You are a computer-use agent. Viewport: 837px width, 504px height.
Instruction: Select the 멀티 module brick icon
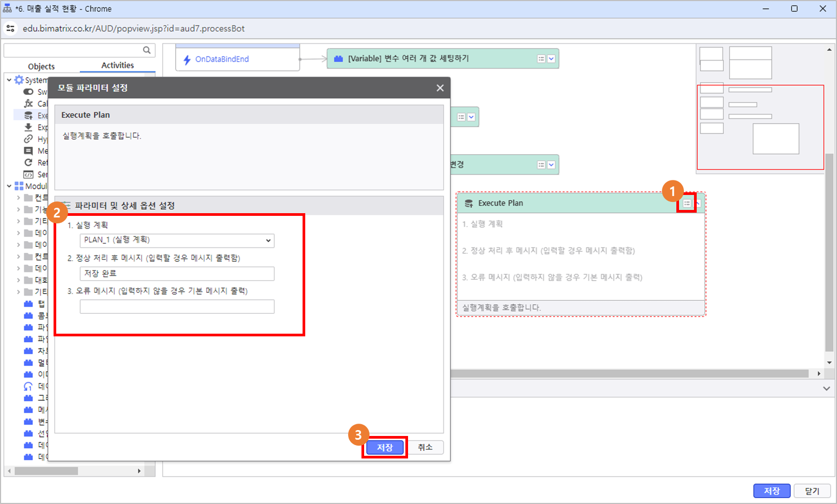[x=28, y=363]
